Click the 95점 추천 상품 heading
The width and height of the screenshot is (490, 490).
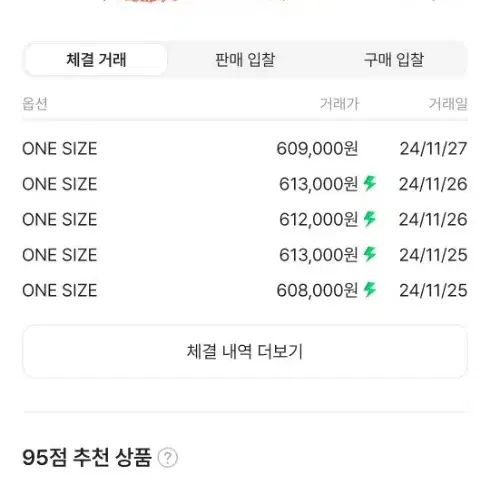pos(87,457)
